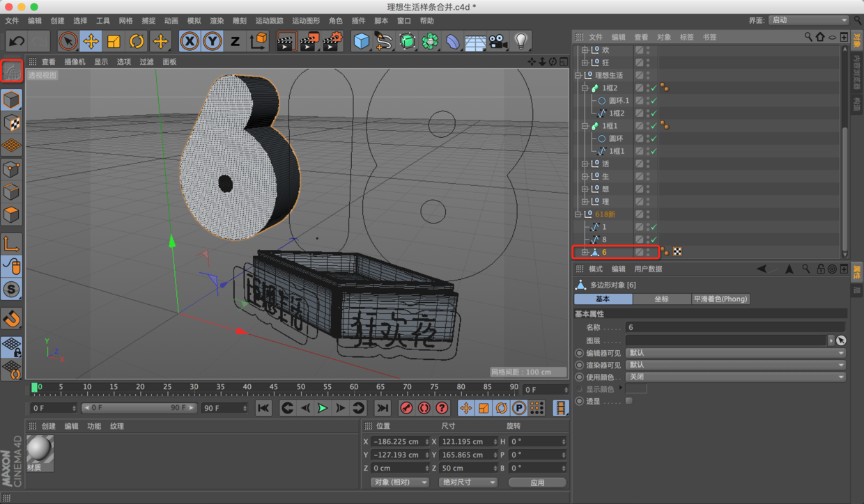Switch to Model mode cube
The width and height of the screenshot is (864, 504).
pos(12,100)
